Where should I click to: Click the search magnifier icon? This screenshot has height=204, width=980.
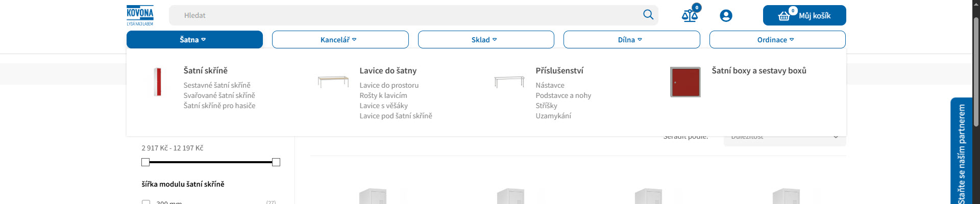point(648,15)
